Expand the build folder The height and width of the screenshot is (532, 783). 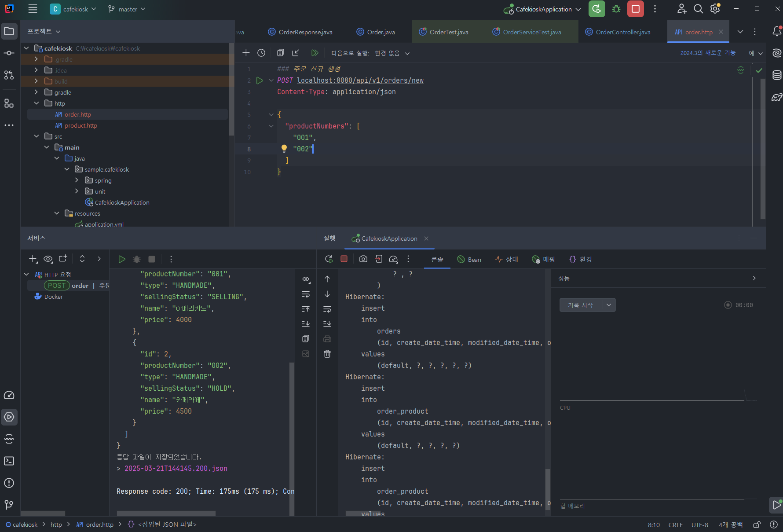[36, 81]
